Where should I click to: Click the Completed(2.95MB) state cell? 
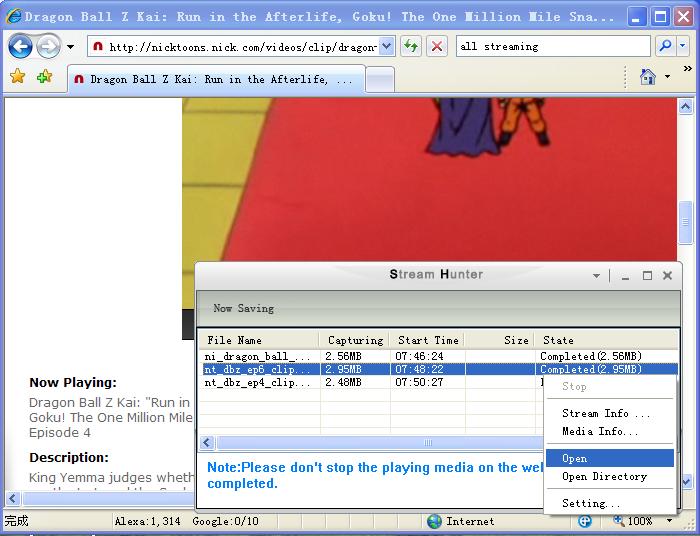[591, 369]
